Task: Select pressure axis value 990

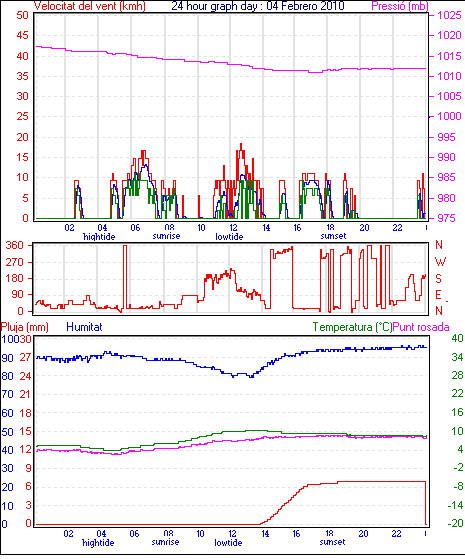Action: (x=446, y=157)
